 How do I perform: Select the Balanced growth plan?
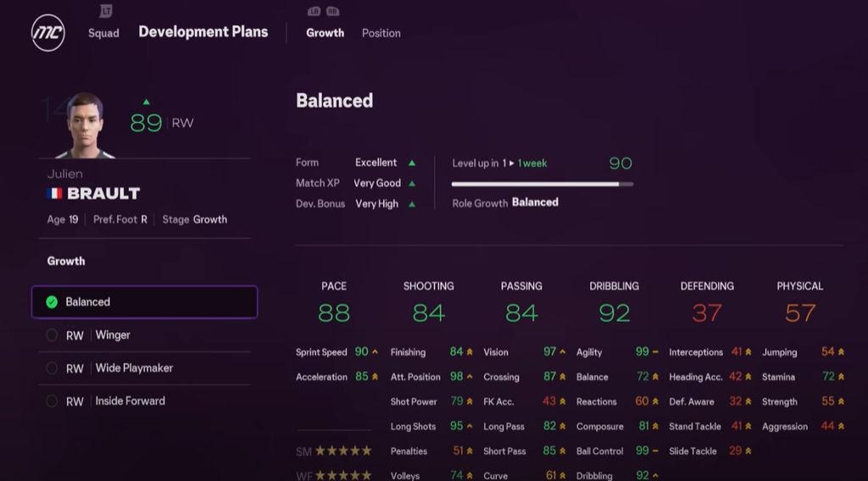coord(144,301)
